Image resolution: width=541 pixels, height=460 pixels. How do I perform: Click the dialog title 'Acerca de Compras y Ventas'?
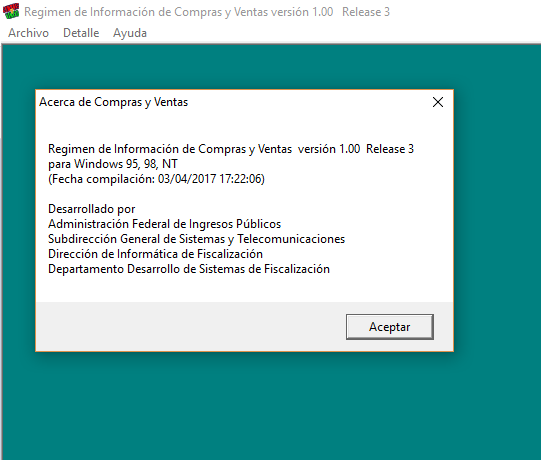[114, 102]
